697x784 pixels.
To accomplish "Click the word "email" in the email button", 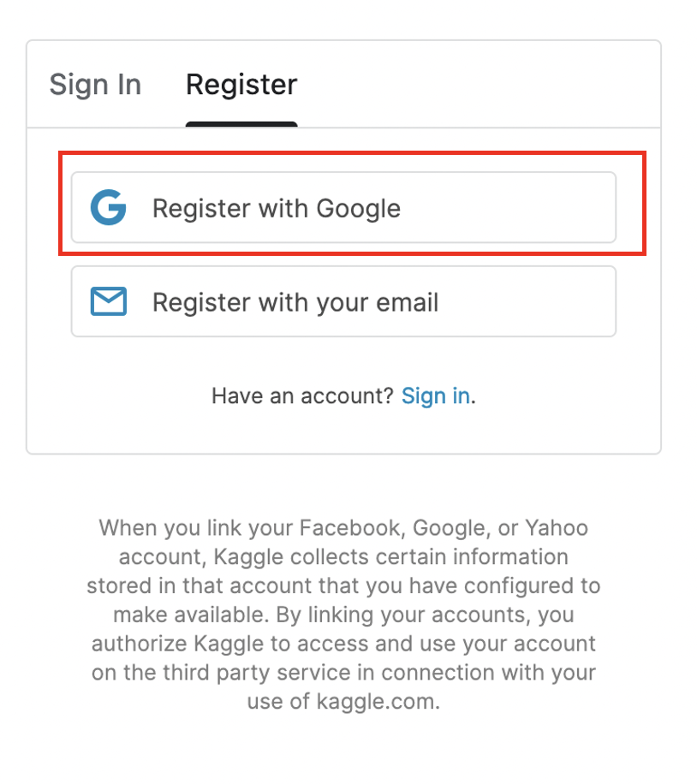I will (408, 302).
